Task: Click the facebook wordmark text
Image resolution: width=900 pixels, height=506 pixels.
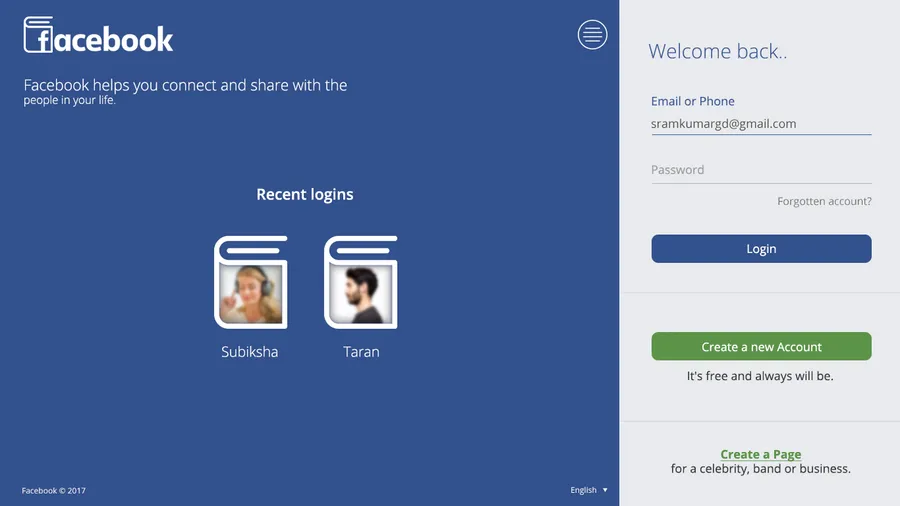Action: [113, 39]
